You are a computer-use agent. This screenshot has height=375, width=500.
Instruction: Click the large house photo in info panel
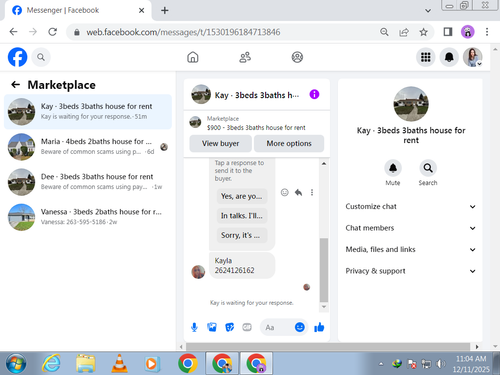[411, 104]
